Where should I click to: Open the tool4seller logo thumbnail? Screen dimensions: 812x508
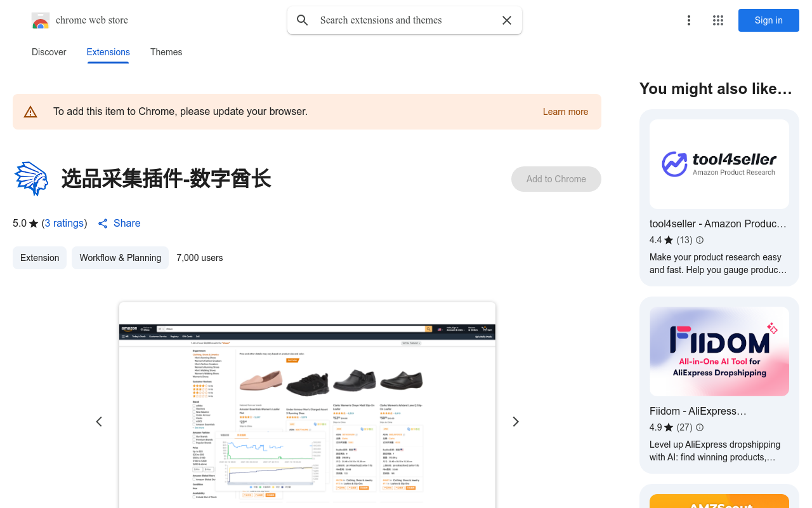(x=719, y=164)
